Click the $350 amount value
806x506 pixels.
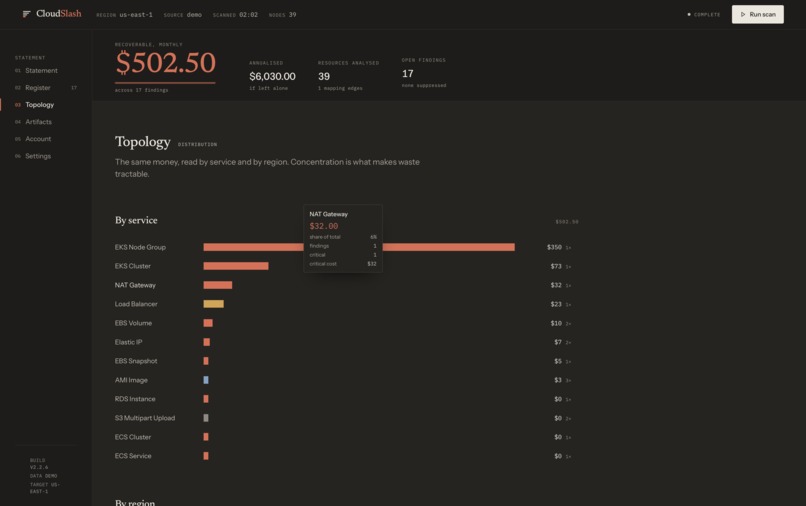[x=554, y=247]
